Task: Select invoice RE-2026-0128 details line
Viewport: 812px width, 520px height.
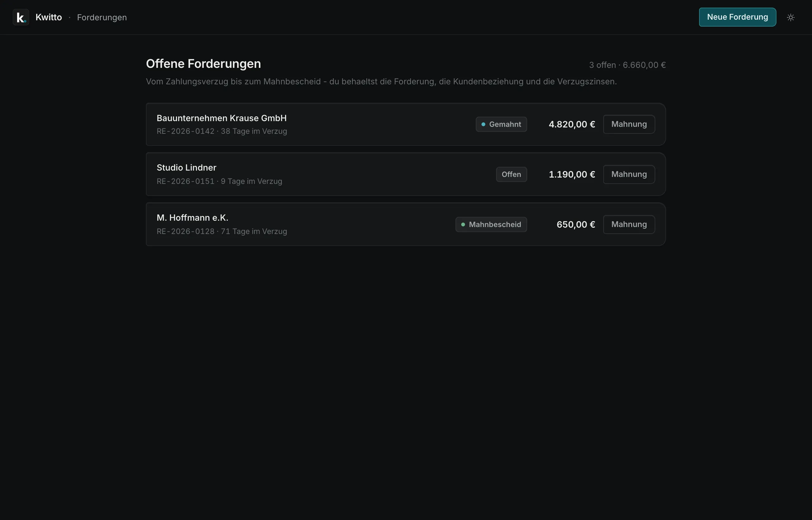Action: (222, 232)
